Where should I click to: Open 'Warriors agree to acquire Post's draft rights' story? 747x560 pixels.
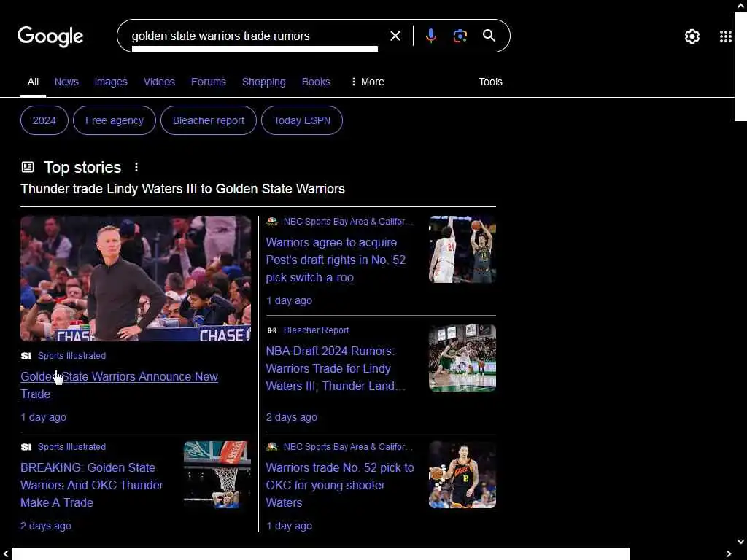336,260
